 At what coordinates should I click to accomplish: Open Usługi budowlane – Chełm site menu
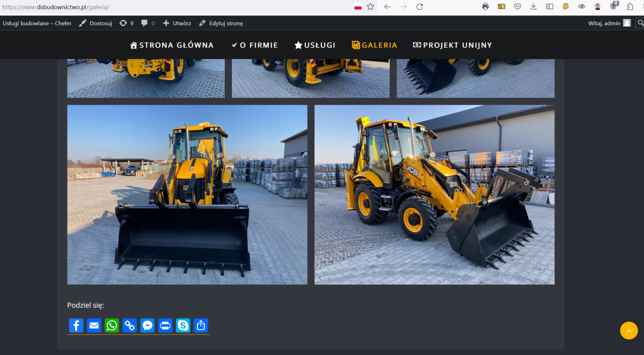(37, 23)
